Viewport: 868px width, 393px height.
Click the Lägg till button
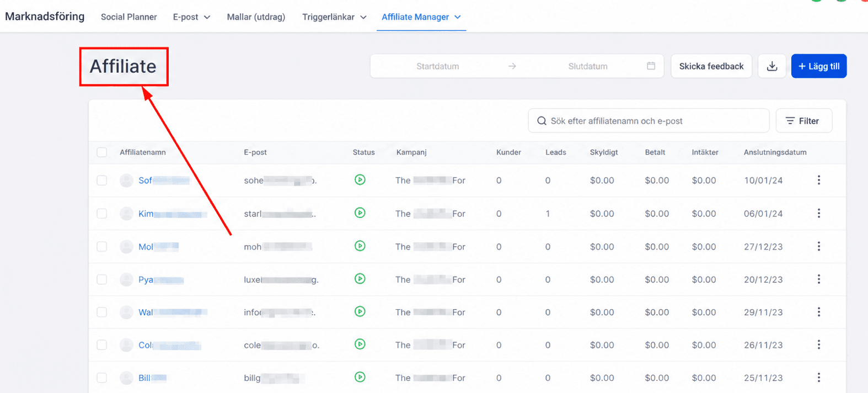coord(819,66)
